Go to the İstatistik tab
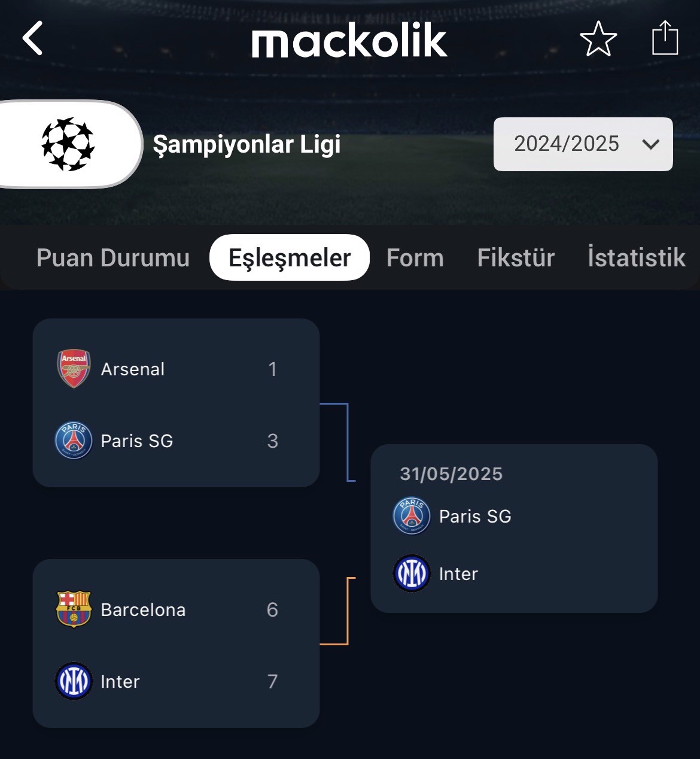700x759 pixels. (x=637, y=257)
